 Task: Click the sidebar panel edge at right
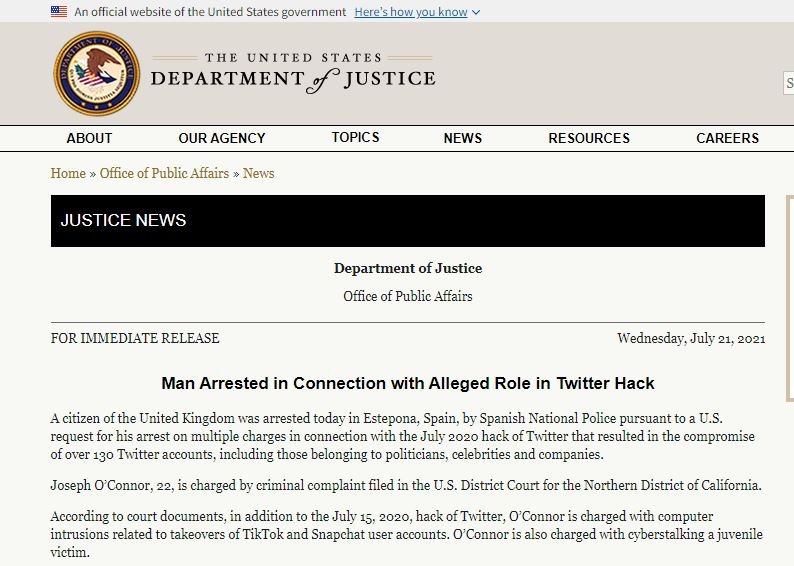pos(789,298)
